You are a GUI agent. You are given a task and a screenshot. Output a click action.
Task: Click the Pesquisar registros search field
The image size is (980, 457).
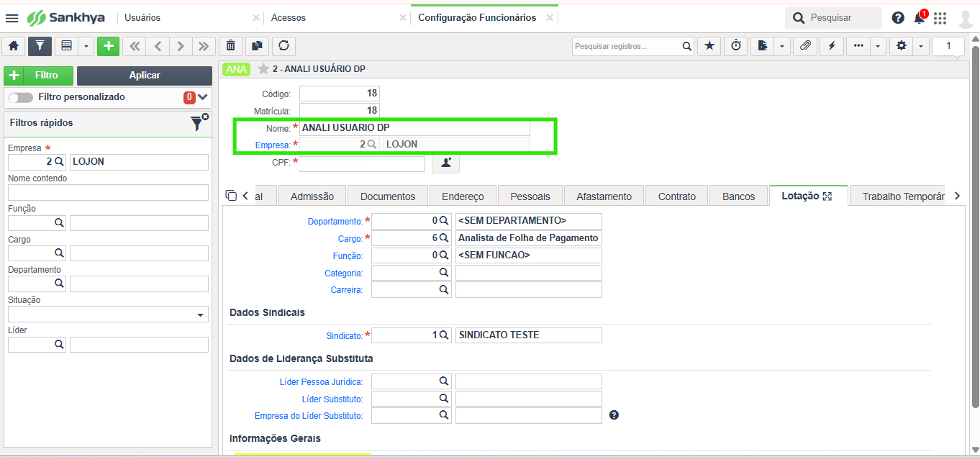(626, 46)
